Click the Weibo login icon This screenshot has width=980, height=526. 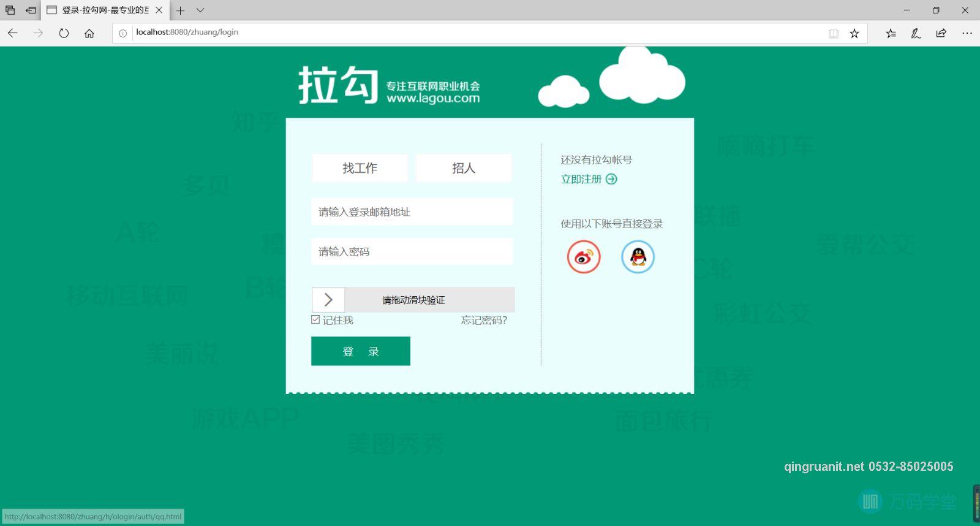(x=584, y=257)
